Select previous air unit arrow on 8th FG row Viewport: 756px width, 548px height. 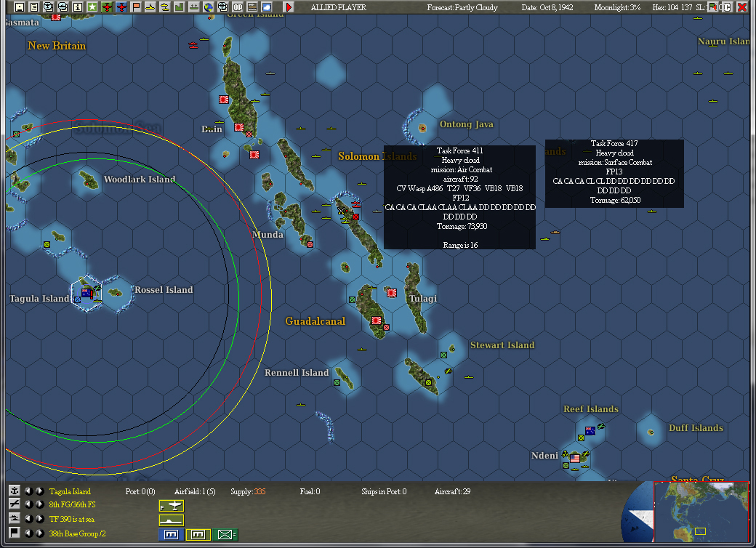29,504
